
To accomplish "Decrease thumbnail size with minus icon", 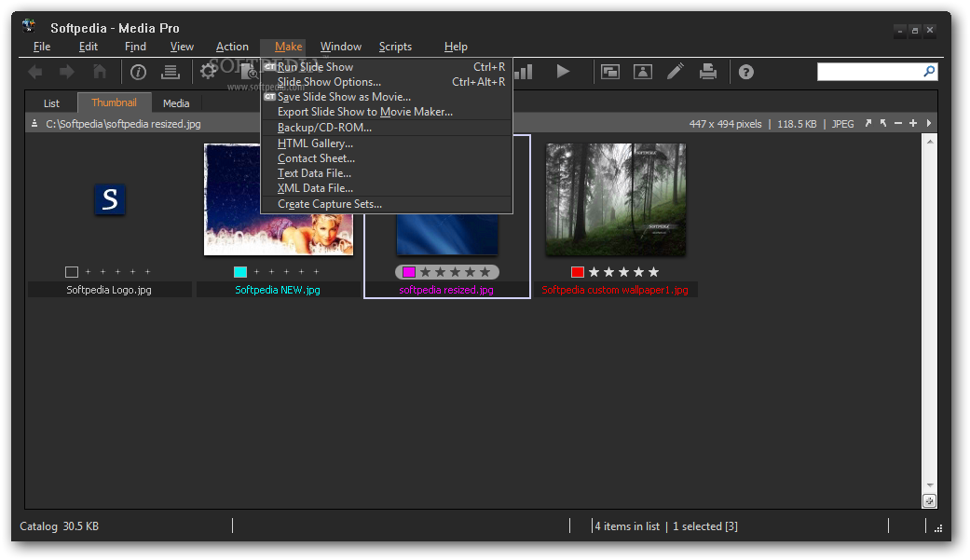I will click(x=898, y=123).
